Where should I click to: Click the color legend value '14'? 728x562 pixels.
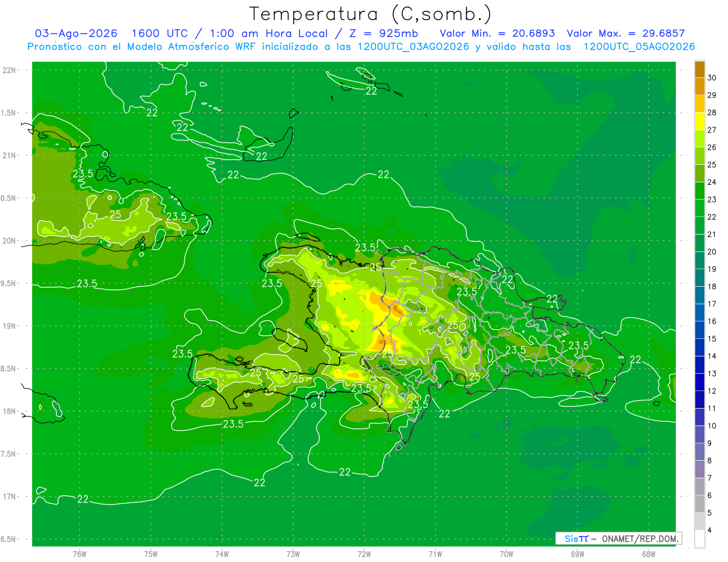712,356
